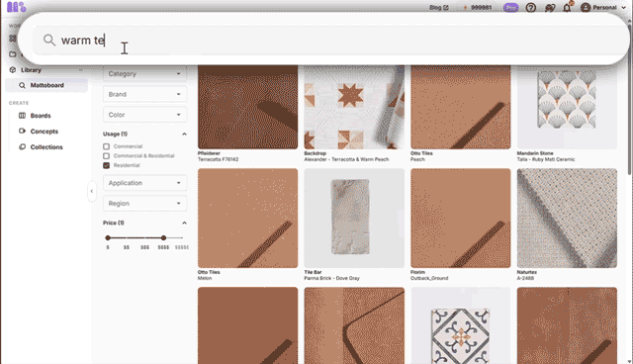
Task: Open Florim Outback_Ground thumbnail
Action: click(461, 218)
